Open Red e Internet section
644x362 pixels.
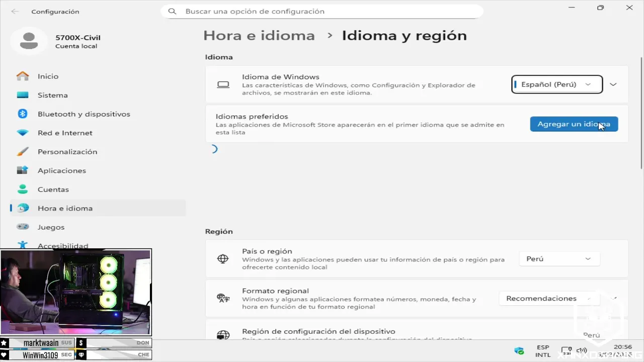[x=98, y=133]
